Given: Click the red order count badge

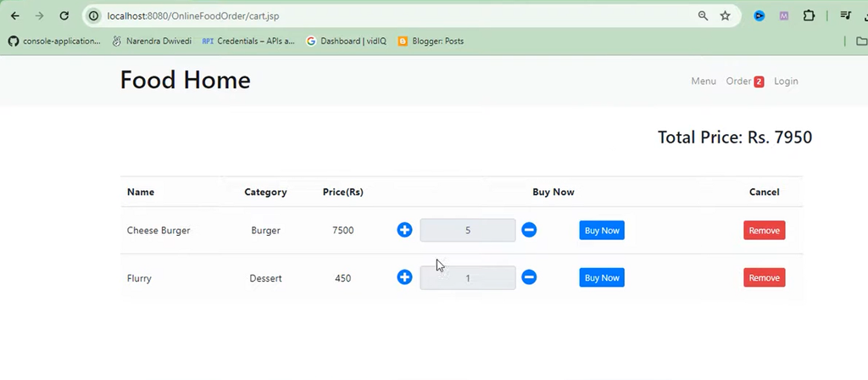Looking at the screenshot, I should [759, 82].
